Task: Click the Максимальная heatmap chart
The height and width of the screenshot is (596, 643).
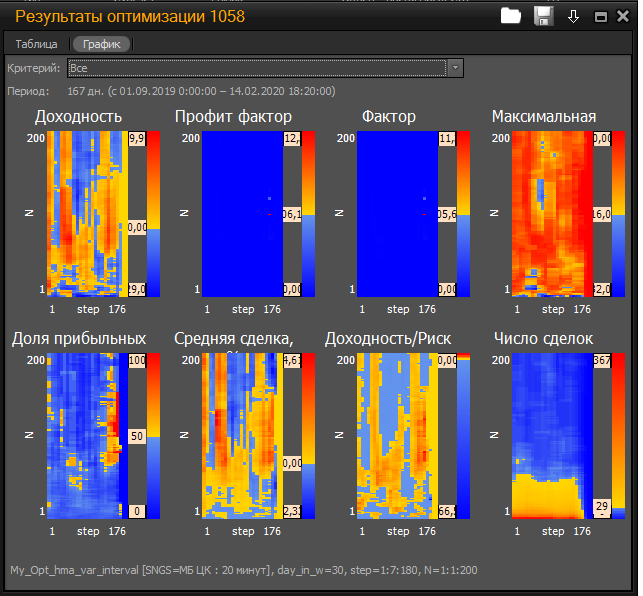Action: (x=551, y=214)
